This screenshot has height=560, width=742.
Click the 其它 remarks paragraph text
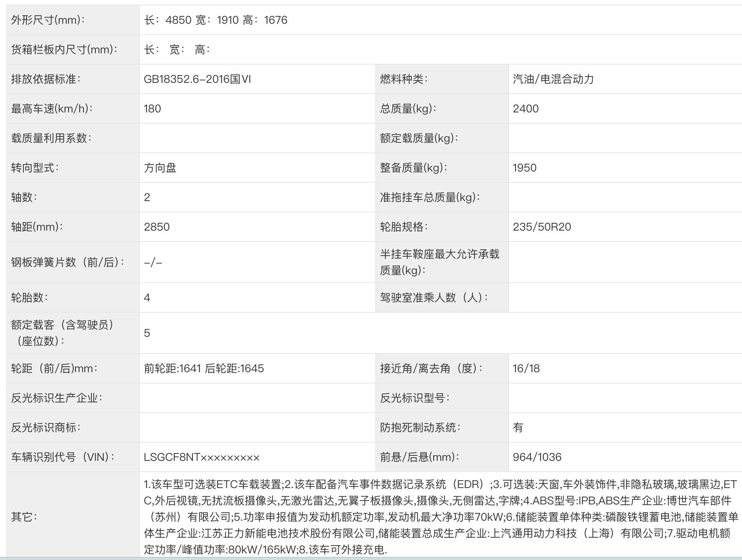click(440, 517)
